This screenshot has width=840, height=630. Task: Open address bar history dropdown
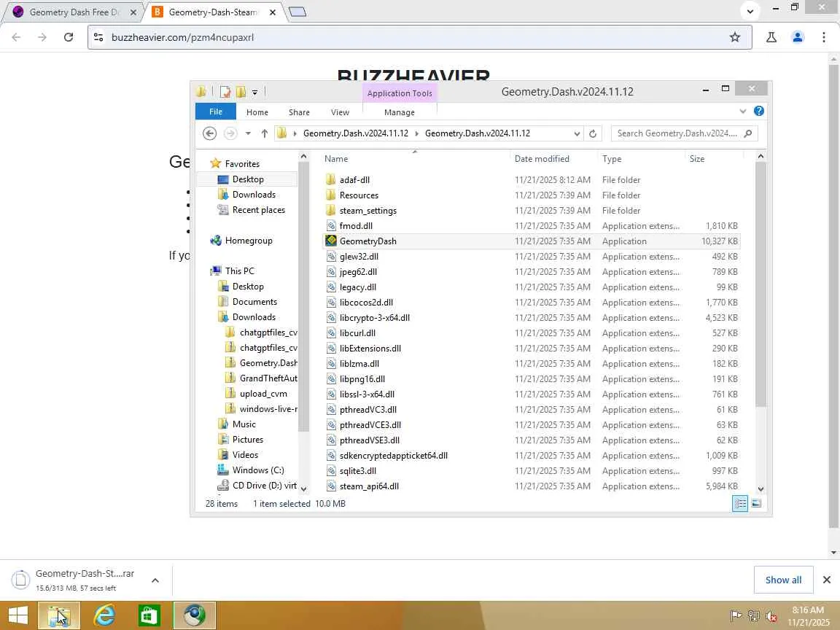[577, 133]
